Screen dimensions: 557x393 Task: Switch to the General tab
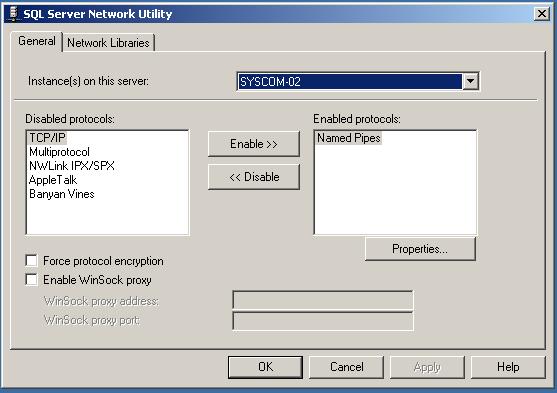pyautogui.click(x=37, y=41)
